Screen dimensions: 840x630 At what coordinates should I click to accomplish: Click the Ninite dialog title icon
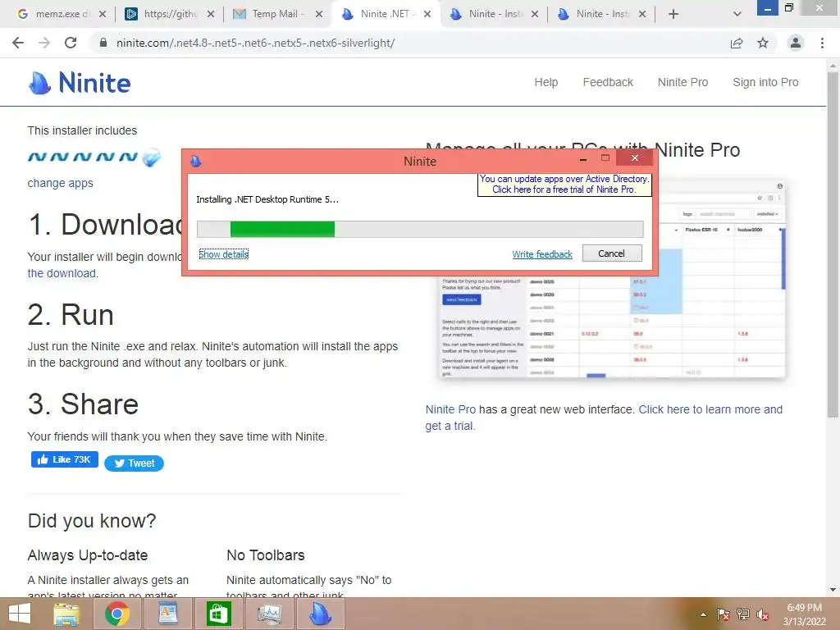click(196, 161)
